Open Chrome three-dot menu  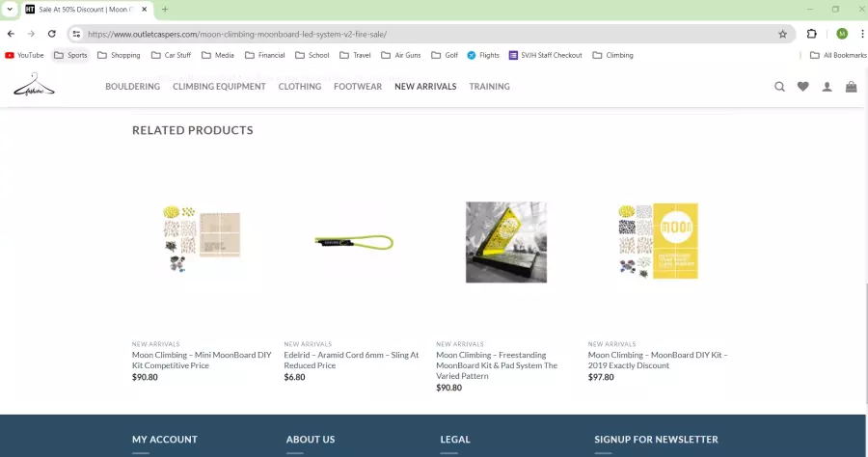click(862, 34)
